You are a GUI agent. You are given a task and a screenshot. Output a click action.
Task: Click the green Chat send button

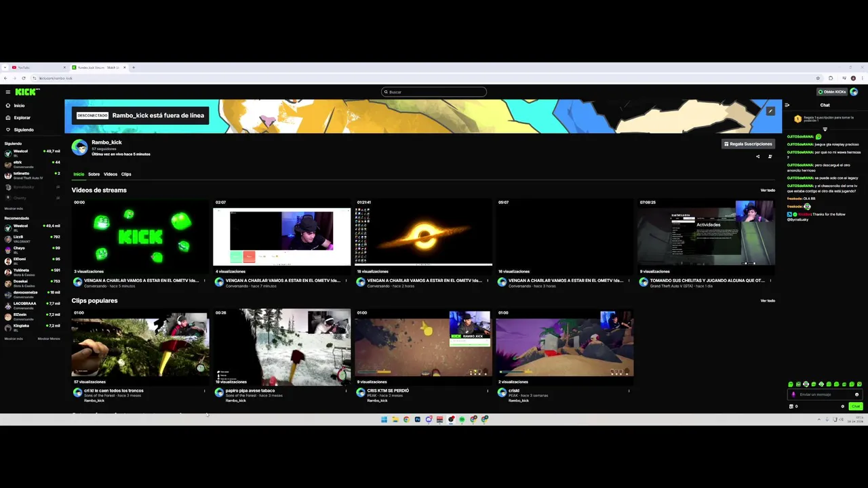click(x=856, y=407)
